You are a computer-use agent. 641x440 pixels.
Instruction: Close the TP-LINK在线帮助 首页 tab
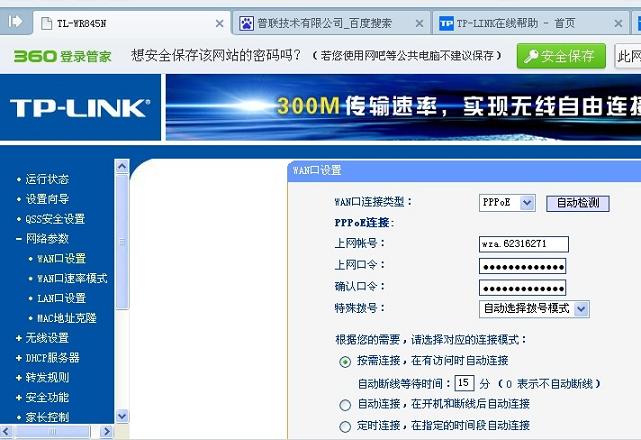click(619, 24)
